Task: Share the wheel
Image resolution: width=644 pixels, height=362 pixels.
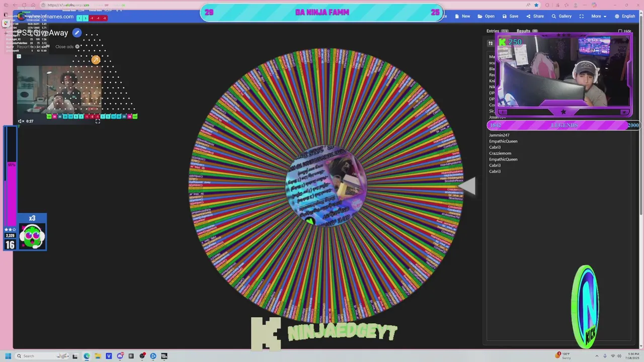Action: tap(535, 16)
